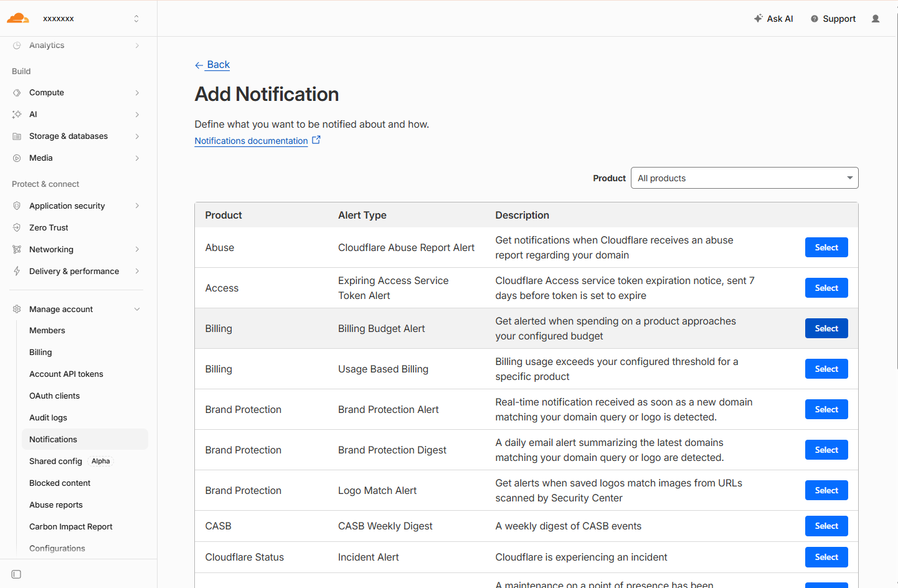Click the Ask AI sparkle icon
The image size is (898, 588).
click(758, 19)
